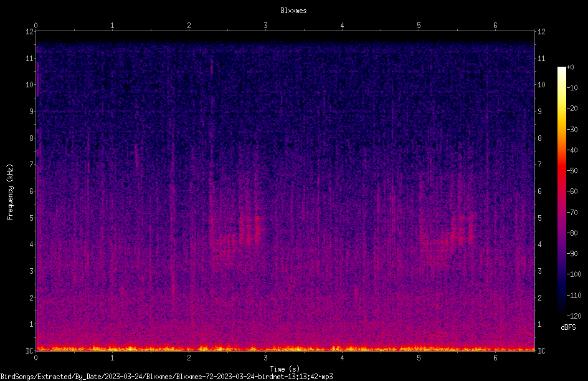The image size is (588, 381).
Task: Click the Frequency (kHz) axis label
Action: (x=10, y=192)
